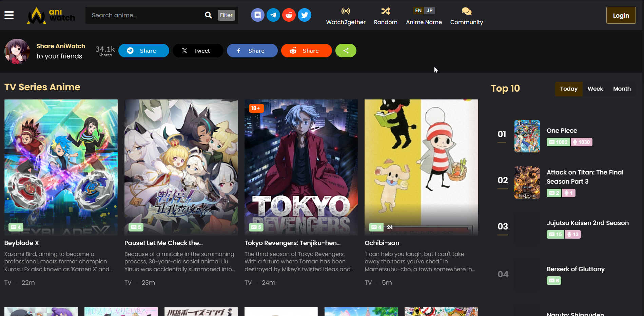Go to AniWatch home via logo
Image resolution: width=644 pixels, height=316 pixels.
(51, 15)
